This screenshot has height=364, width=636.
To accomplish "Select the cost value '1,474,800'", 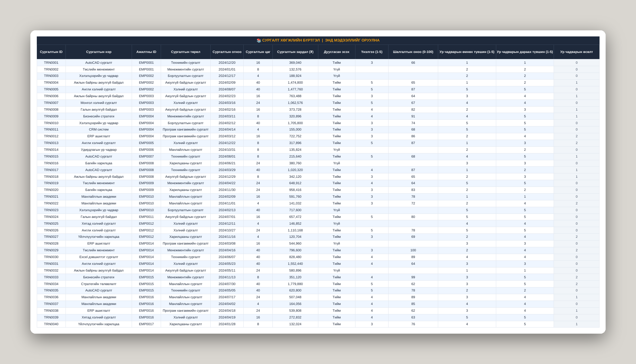I will 295,83.
